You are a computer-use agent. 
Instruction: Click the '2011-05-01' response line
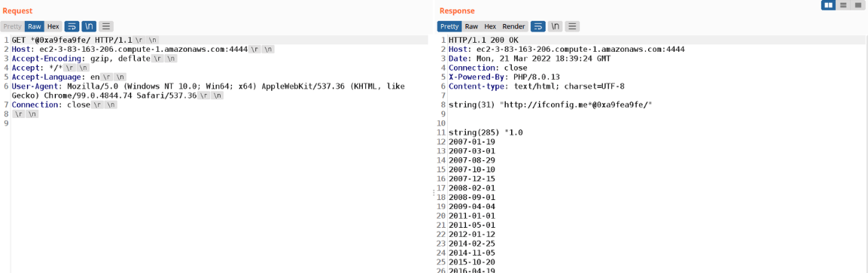pyautogui.click(x=472, y=225)
